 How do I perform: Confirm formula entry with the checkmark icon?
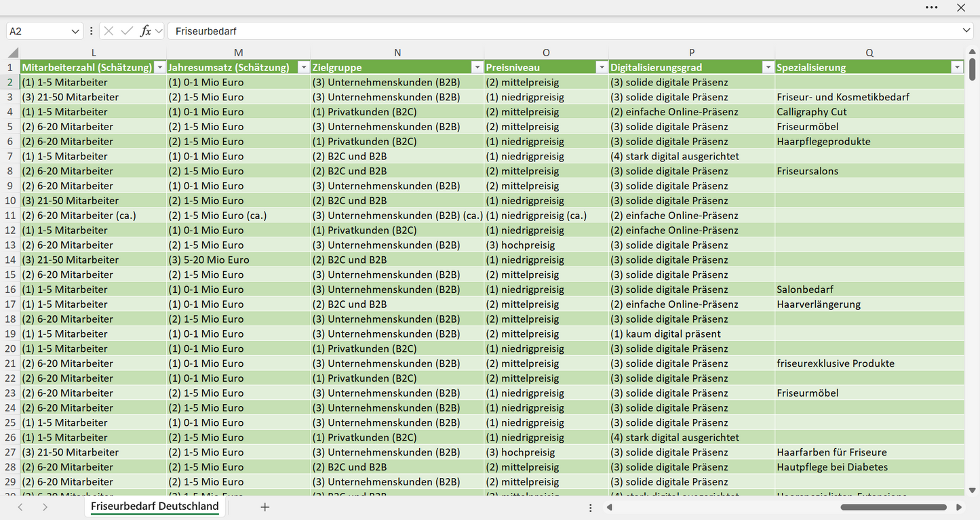click(127, 31)
